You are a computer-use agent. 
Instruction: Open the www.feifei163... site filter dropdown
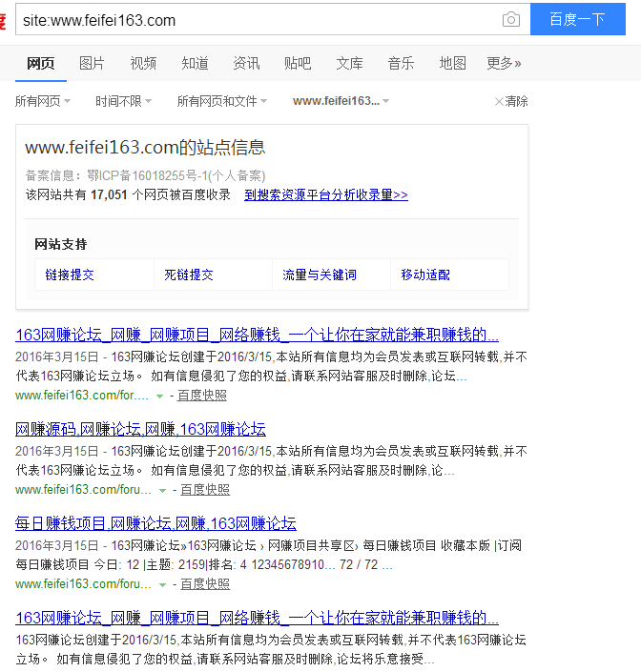click(x=341, y=101)
